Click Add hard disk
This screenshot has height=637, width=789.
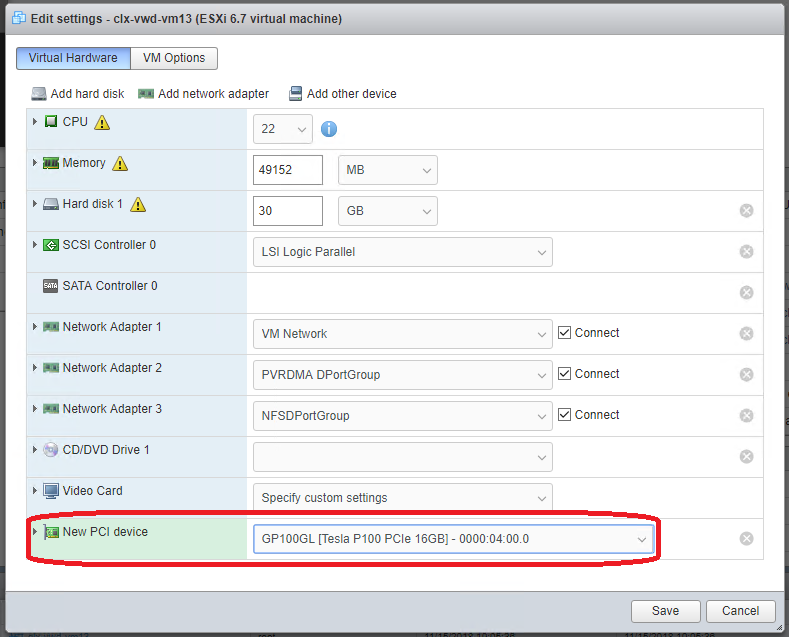click(x=78, y=94)
